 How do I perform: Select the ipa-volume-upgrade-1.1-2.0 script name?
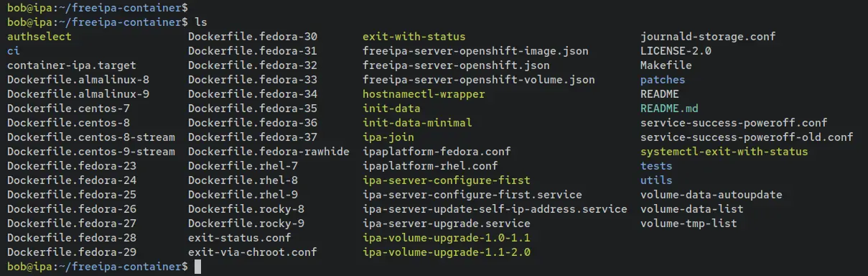(447, 252)
